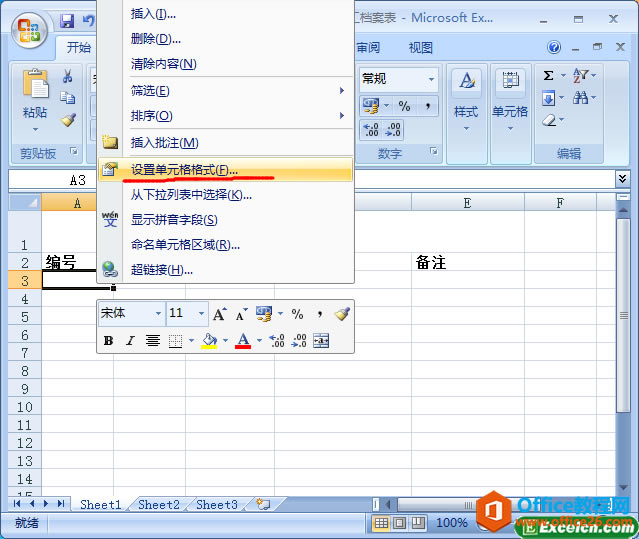
Task: Open the View (视图) ribbon tab
Action: tap(421, 48)
